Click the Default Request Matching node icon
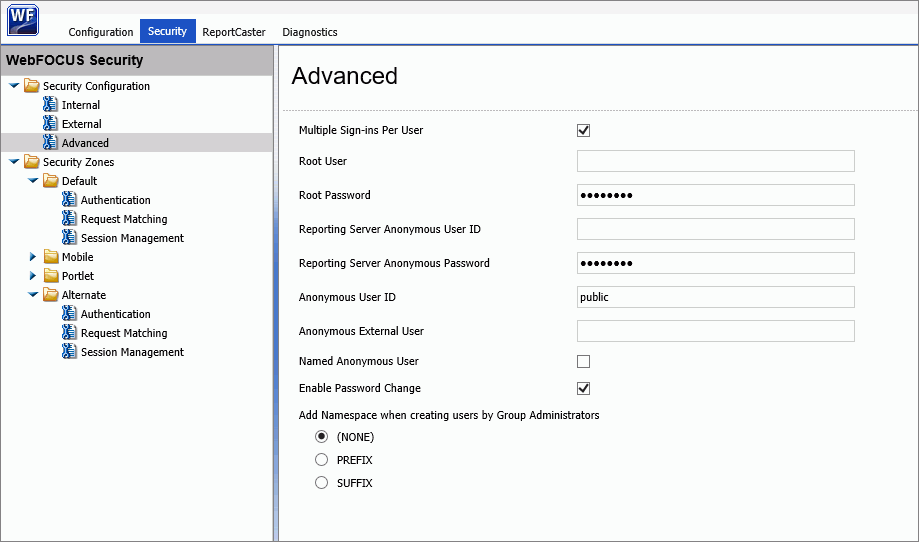The image size is (919, 542). pyautogui.click(x=69, y=219)
